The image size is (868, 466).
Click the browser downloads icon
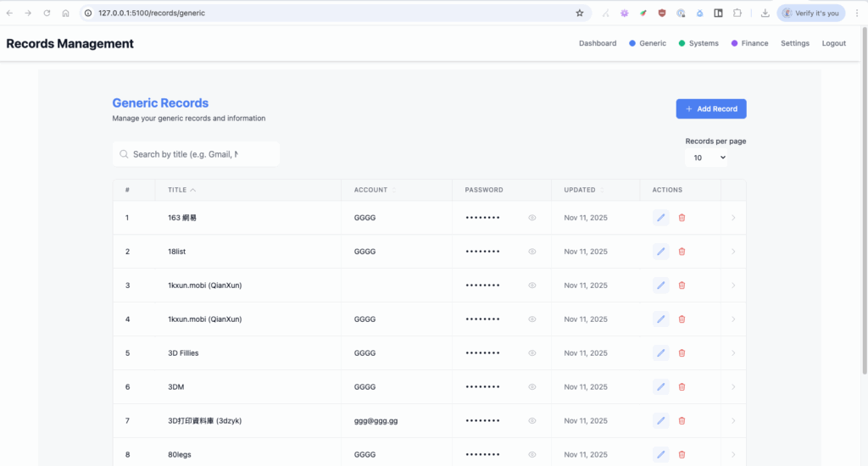click(x=765, y=14)
